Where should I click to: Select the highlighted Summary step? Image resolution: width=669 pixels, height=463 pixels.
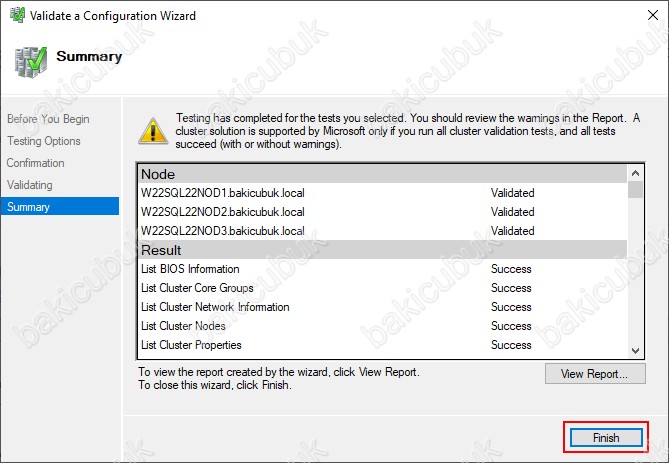(x=60, y=207)
